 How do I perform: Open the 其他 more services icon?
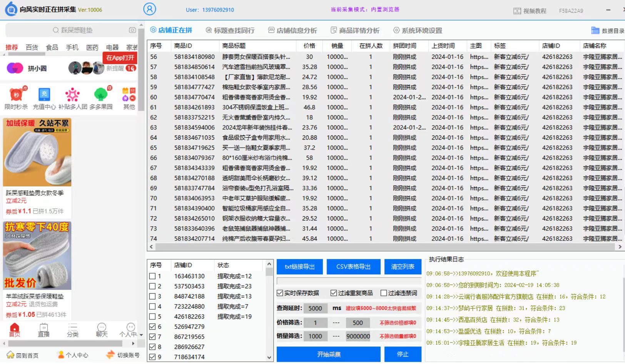129,95
